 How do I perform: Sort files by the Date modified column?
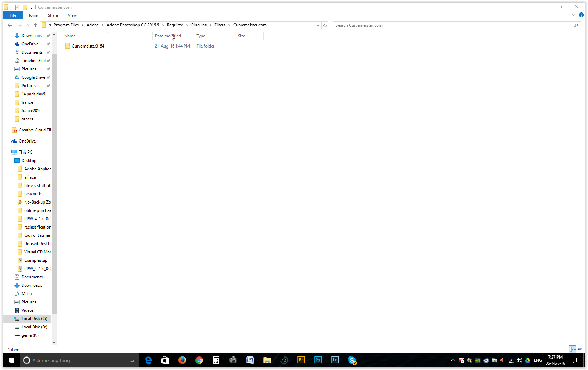[168, 36]
